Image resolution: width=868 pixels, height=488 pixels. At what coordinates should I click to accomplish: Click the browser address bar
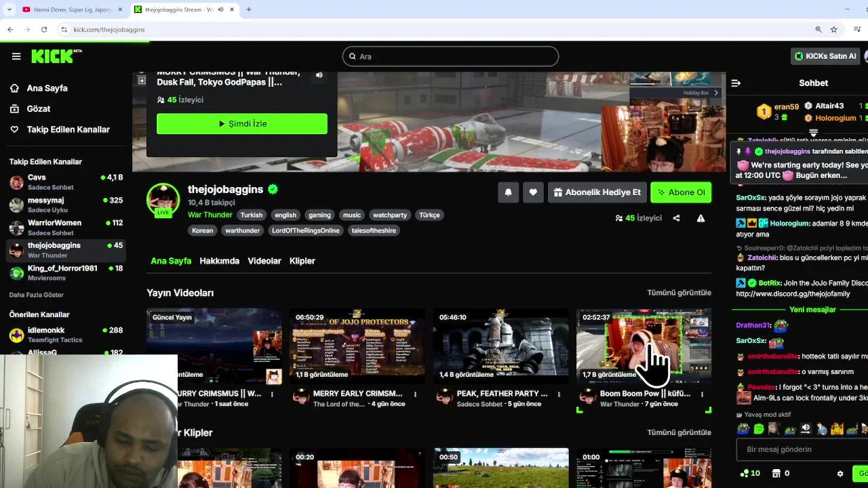point(434,29)
